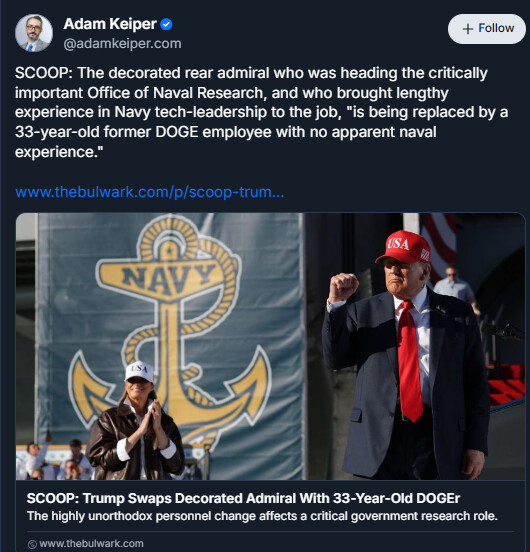The image size is (530, 552).
Task: Open Adam Keiper's profile avatar
Action: [34, 33]
